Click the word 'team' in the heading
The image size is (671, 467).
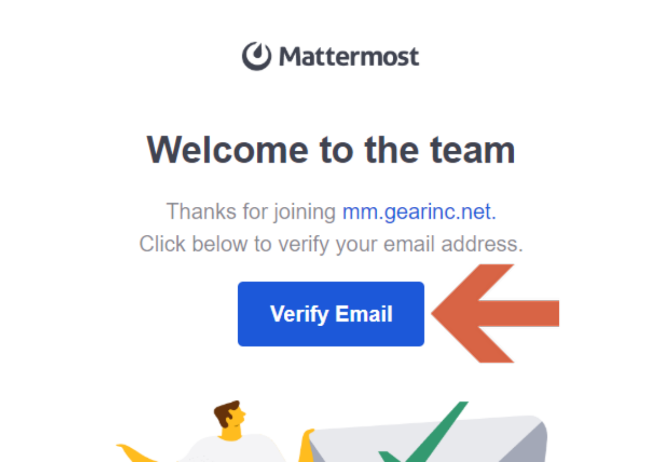pyautogui.click(x=472, y=150)
